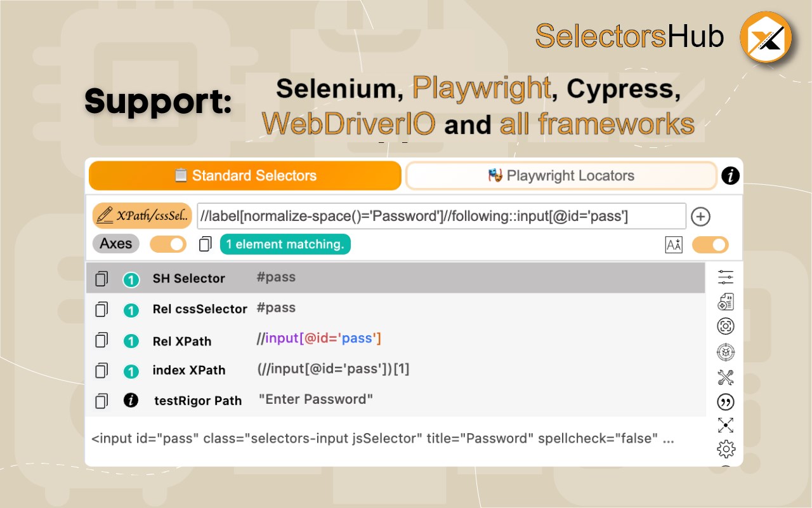The width and height of the screenshot is (812, 508).
Task: Click the Axes label button
Action: pos(115,244)
